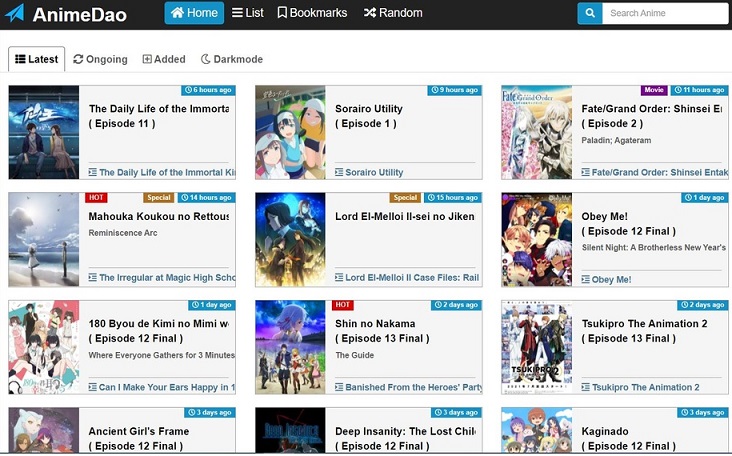Open The Daily Life of the Immortal Episode 11 title

click(x=159, y=116)
